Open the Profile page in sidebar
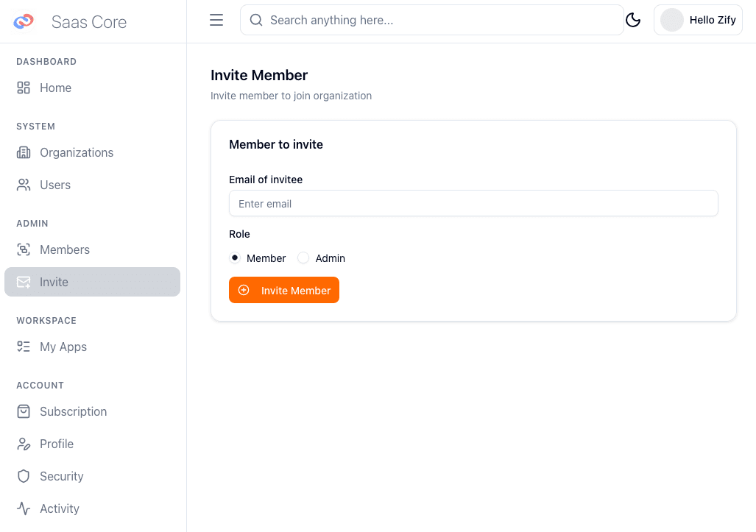756x532 pixels. (57, 444)
